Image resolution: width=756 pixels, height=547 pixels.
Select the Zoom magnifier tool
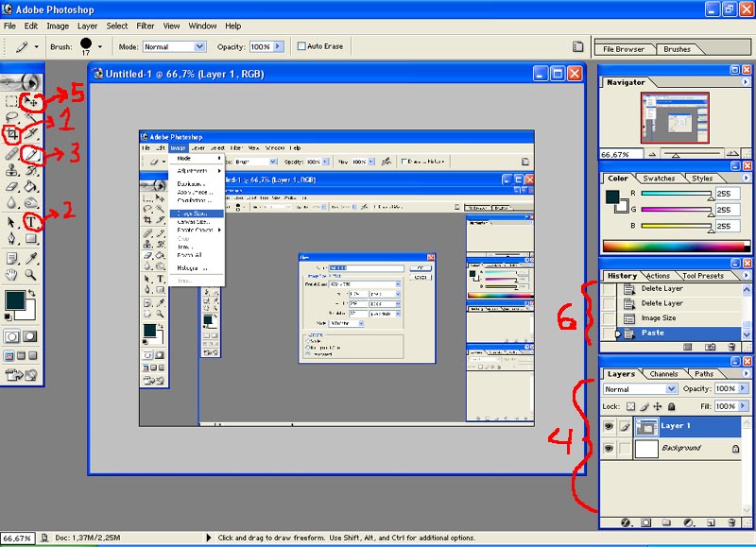[31, 275]
